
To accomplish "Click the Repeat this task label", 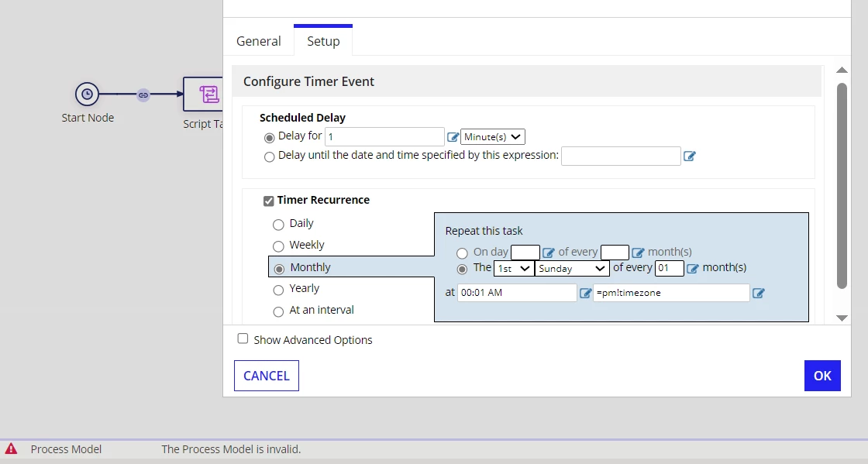I will pos(484,231).
